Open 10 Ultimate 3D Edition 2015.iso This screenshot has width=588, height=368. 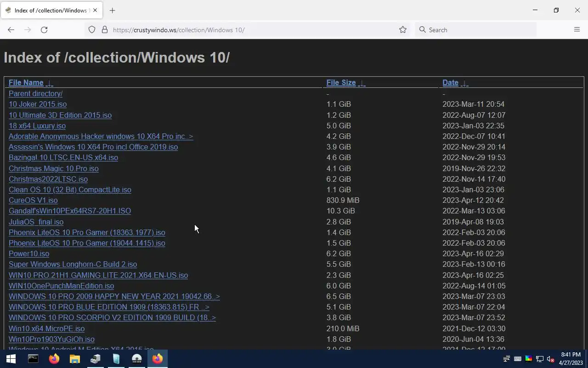60,115
